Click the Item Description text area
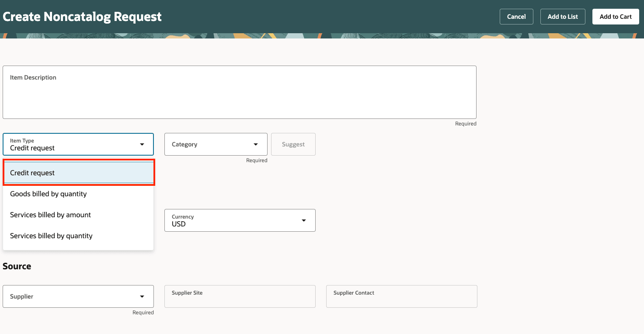Image resolution: width=644 pixels, height=334 pixels. [x=240, y=92]
